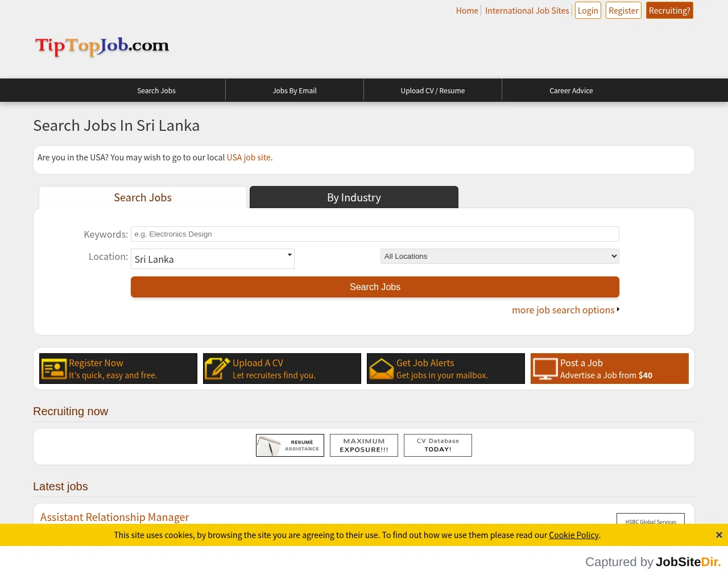Dismiss the cookie notice with the X
728x579 pixels.
click(x=719, y=535)
